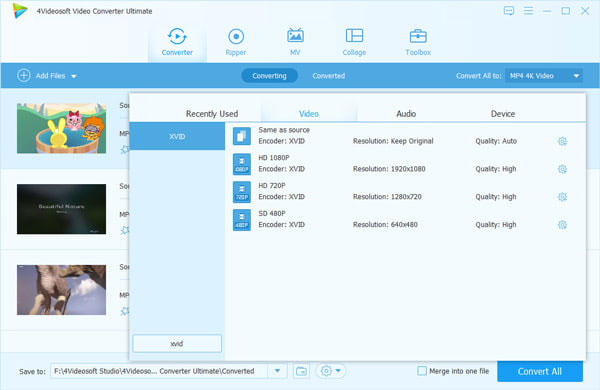Select the Beautiful Nature video thumbnail
Image resolution: width=600 pixels, height=390 pixels.
[x=62, y=209]
